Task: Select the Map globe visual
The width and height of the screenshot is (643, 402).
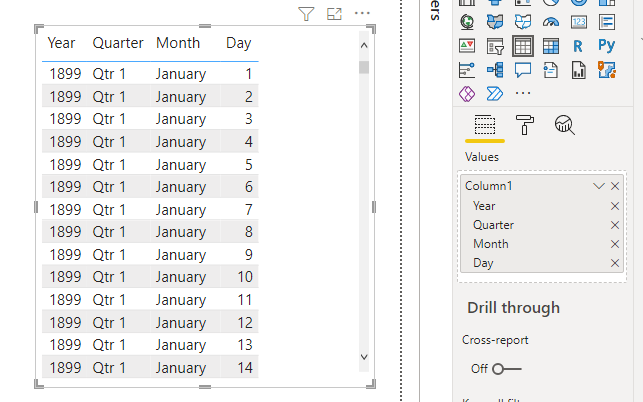Action: pyautogui.click(x=467, y=22)
